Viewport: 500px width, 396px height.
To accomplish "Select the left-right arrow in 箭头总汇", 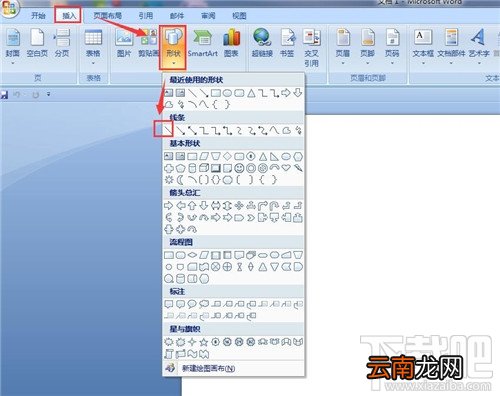I will [215, 206].
